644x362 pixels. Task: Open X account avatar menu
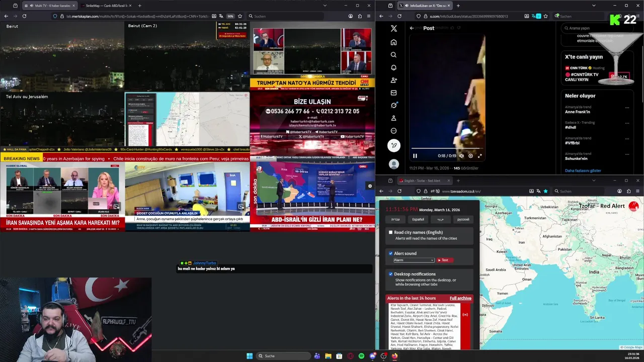tap(394, 164)
